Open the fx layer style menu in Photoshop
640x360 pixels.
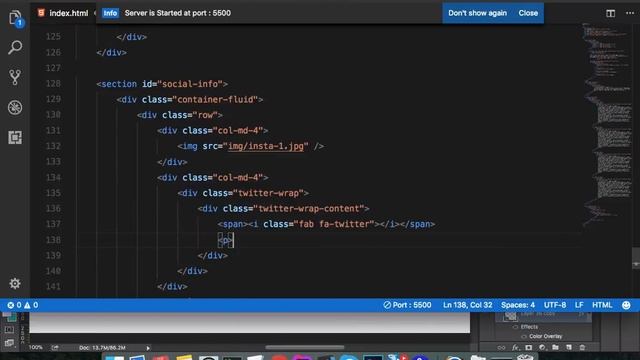point(515,348)
